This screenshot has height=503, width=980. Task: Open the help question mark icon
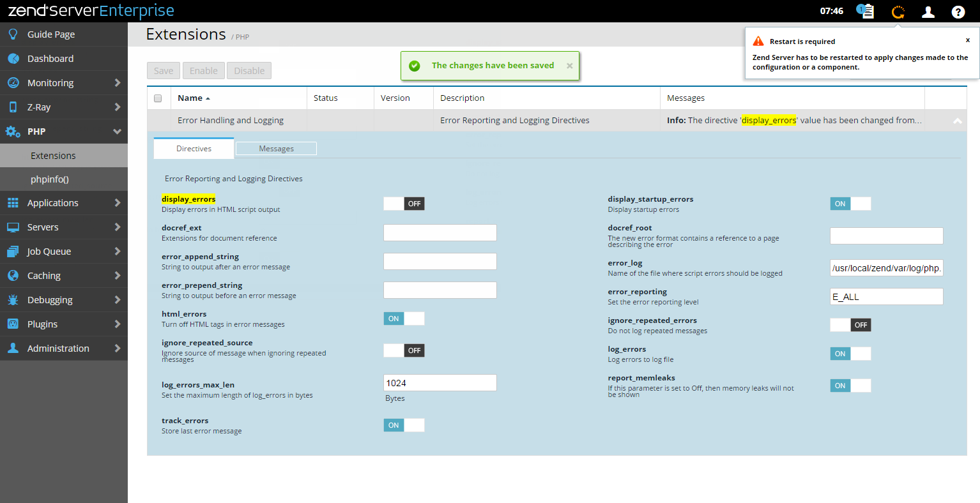pos(958,11)
